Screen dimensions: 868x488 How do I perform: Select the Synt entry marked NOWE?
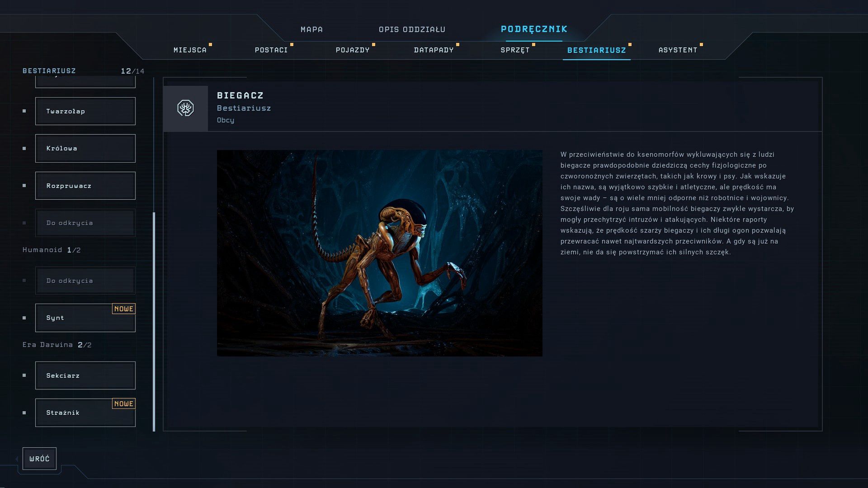click(x=85, y=318)
